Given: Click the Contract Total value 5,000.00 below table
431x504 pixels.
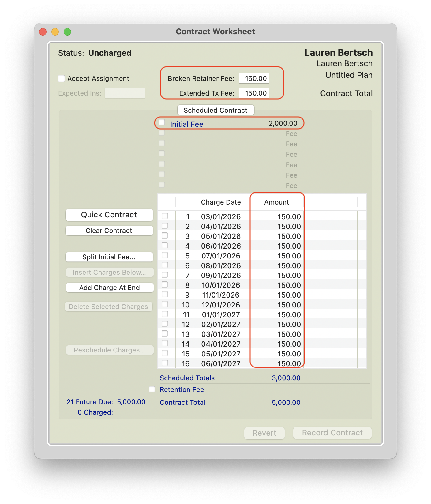Looking at the screenshot, I should pos(286,402).
